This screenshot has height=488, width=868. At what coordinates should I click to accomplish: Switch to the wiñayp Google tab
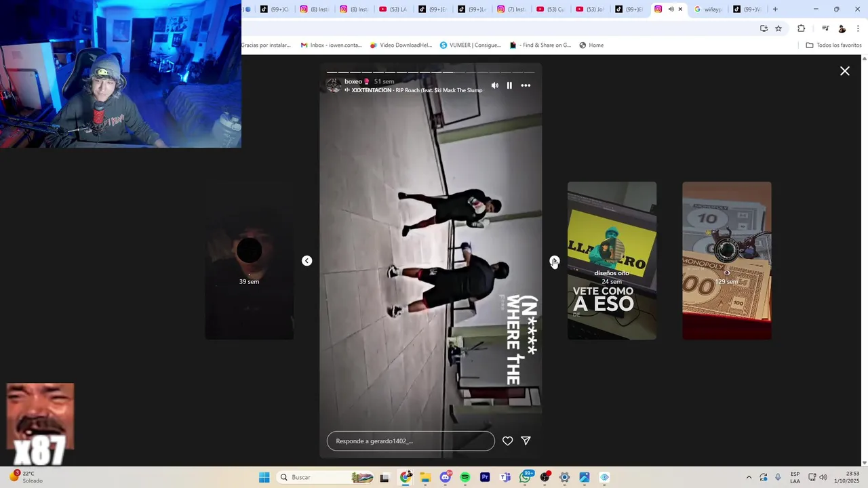click(x=708, y=9)
